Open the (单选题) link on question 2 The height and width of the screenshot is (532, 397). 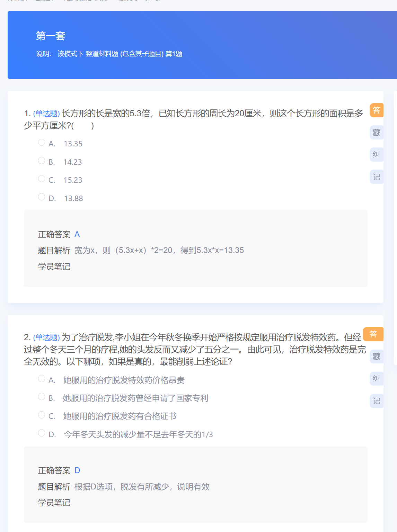pos(46,337)
